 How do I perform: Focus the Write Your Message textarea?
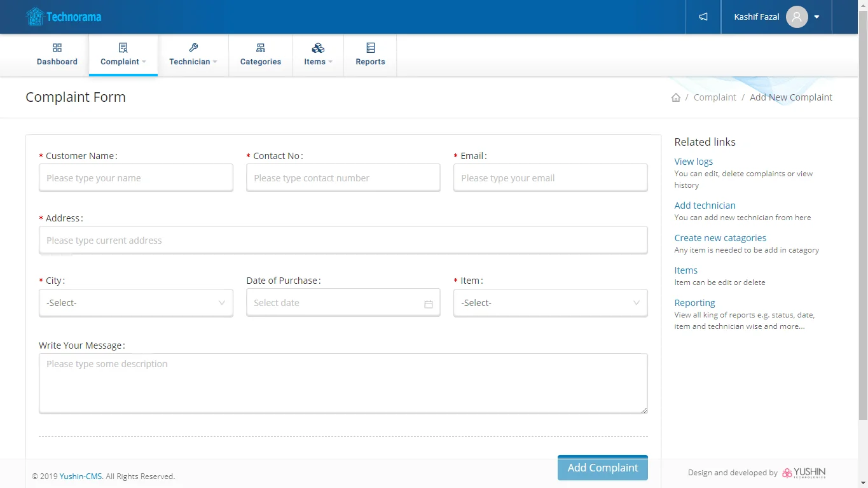(x=343, y=383)
